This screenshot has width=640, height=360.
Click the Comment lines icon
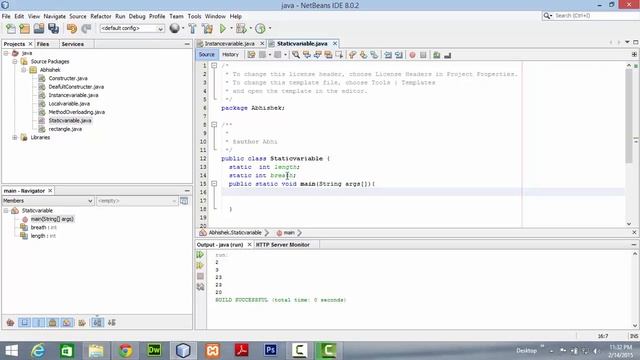point(437,55)
